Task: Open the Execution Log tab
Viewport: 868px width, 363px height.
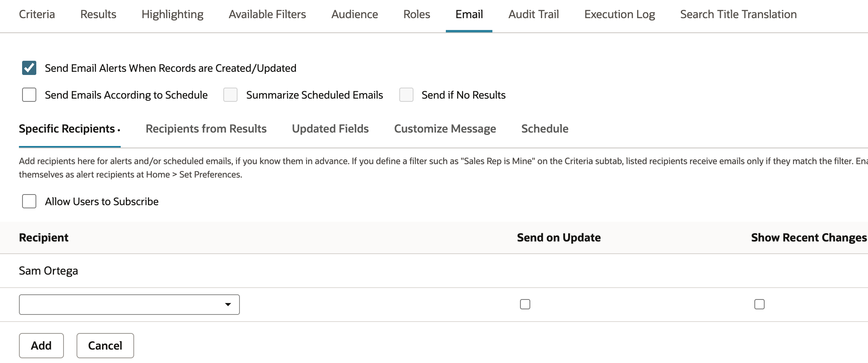Action: click(x=619, y=15)
